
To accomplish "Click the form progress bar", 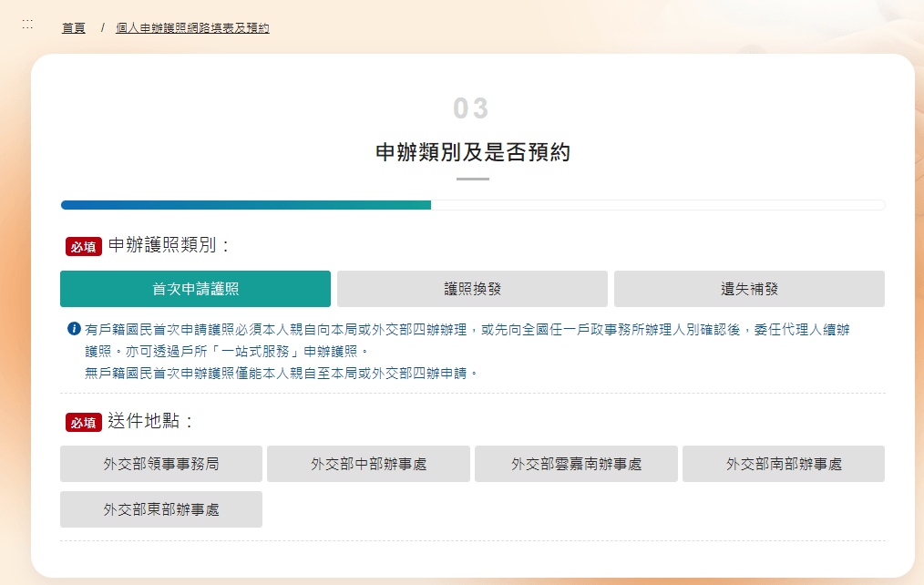I will pyautogui.click(x=473, y=205).
